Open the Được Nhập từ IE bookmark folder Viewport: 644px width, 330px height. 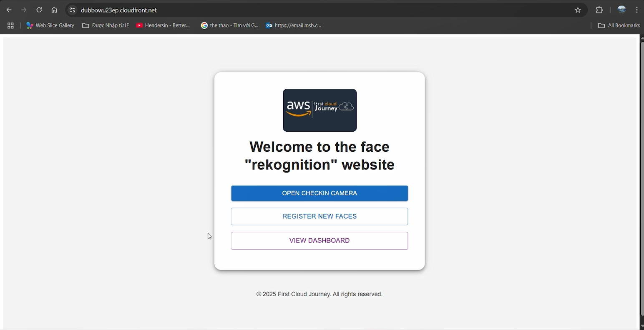pyautogui.click(x=106, y=25)
